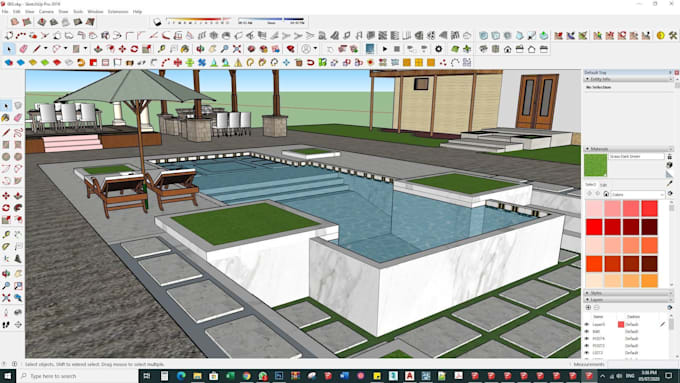
Task: Switch to the Edit tab in Materials
Action: [x=603, y=185]
